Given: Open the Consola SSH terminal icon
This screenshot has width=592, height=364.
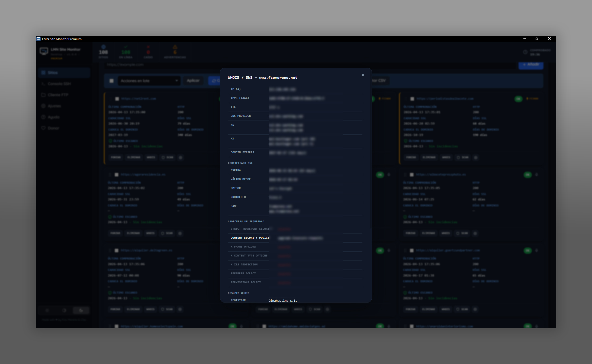Looking at the screenshot, I should pyautogui.click(x=43, y=84).
